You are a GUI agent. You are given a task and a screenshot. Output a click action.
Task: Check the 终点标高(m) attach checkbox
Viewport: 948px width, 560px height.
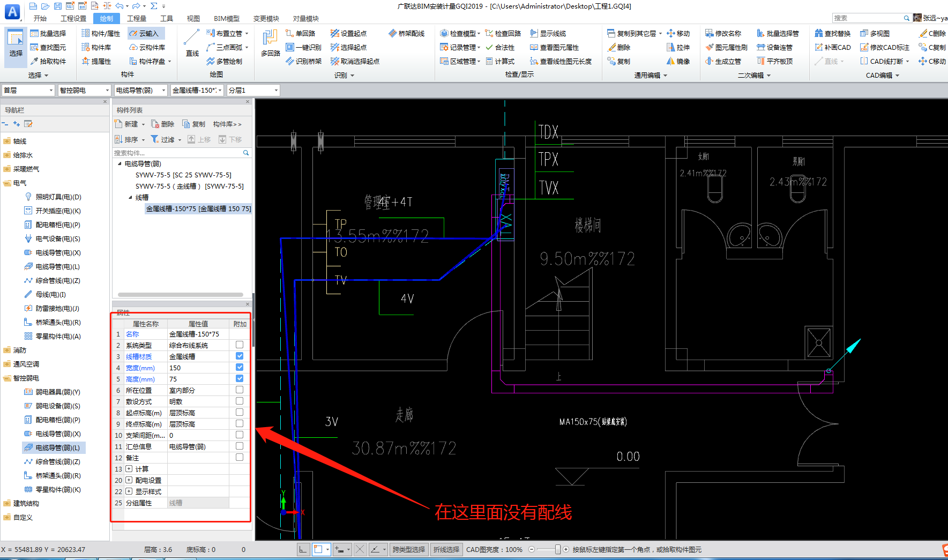click(240, 423)
